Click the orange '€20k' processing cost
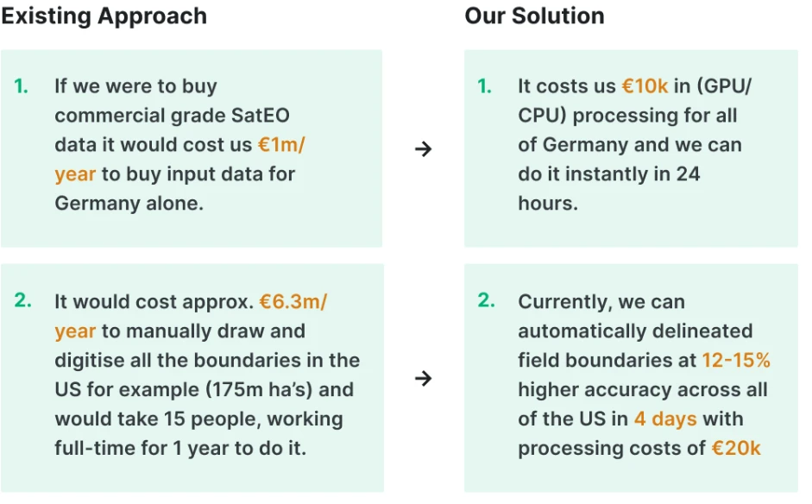The width and height of the screenshot is (812, 504). (736, 448)
